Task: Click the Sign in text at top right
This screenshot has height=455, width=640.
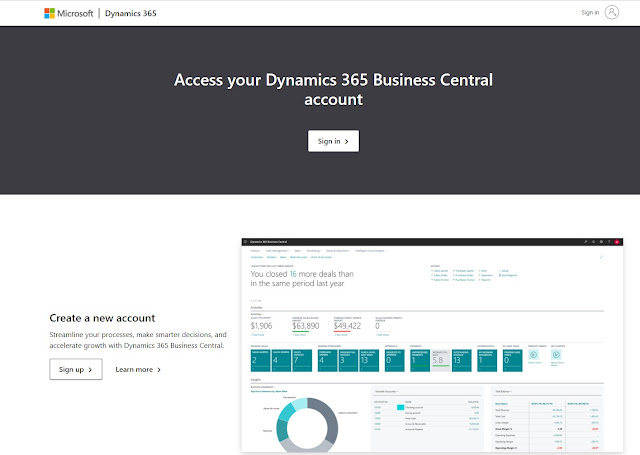Action: (590, 13)
